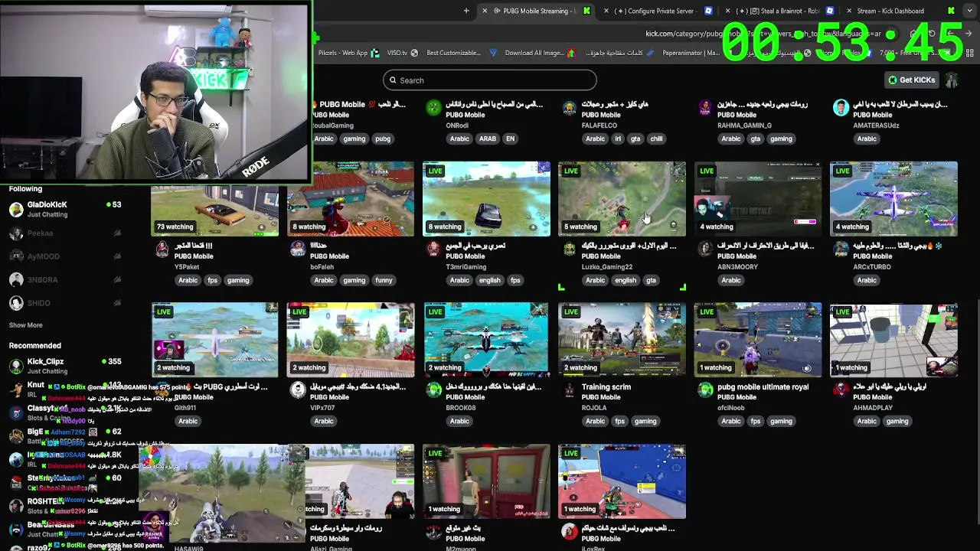Select chill tag under FALAFELCO

pyautogui.click(x=656, y=139)
